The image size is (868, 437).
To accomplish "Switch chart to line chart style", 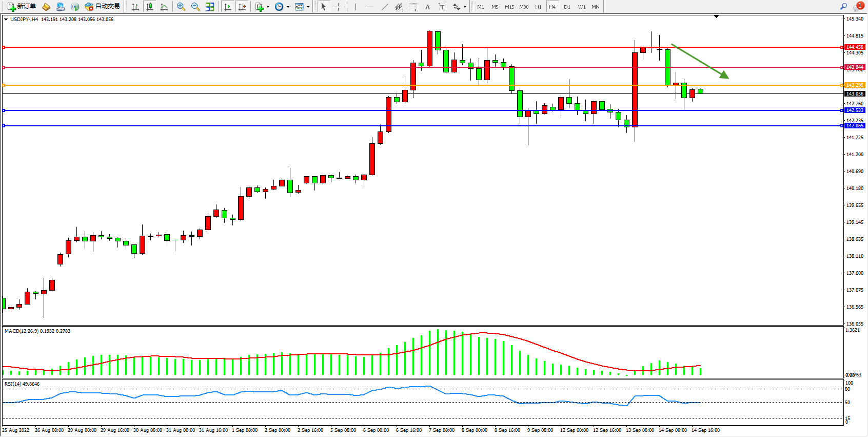I will click(x=164, y=7).
